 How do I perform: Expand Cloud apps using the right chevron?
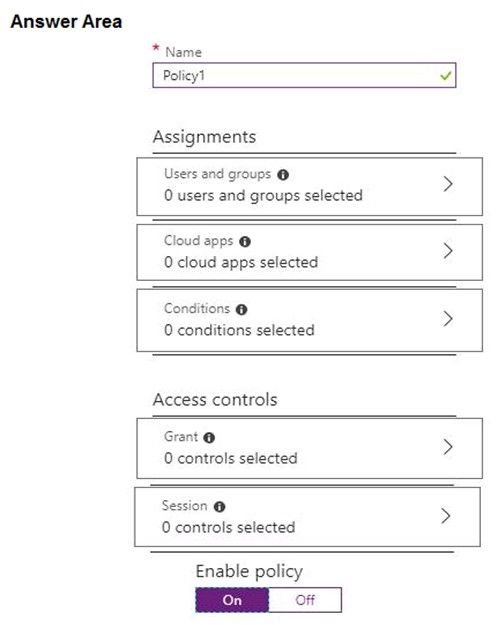pos(448,251)
